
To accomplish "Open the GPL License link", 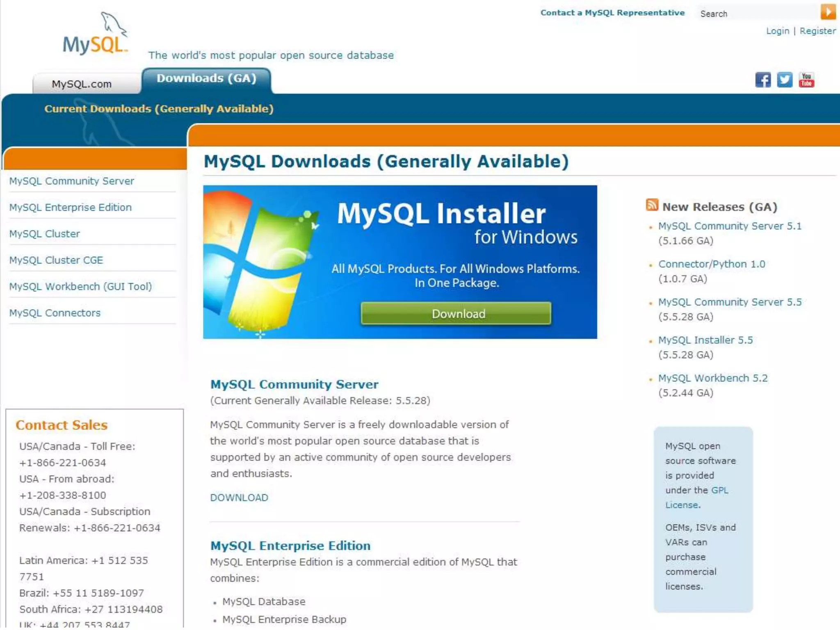I will (696, 498).
